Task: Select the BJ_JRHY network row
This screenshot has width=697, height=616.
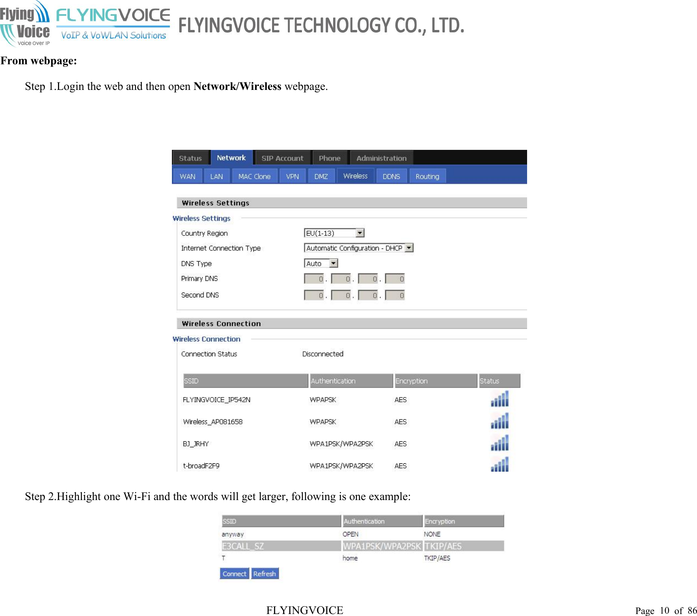Action: coord(351,444)
